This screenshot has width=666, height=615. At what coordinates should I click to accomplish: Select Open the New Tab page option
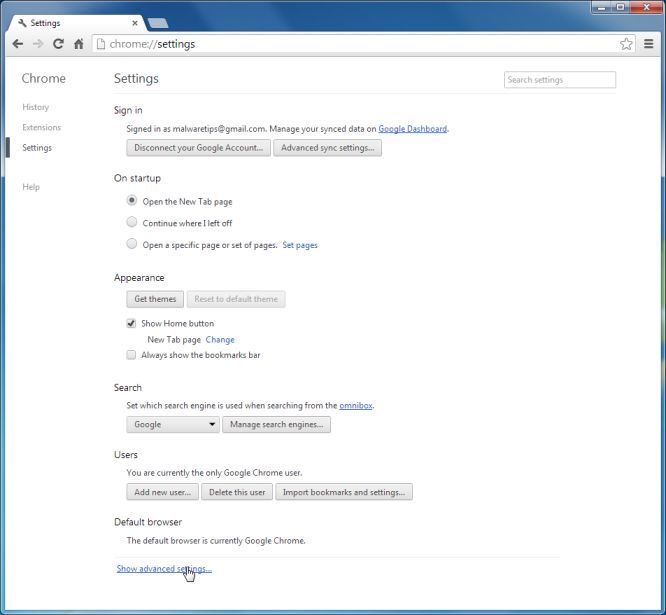(132, 200)
